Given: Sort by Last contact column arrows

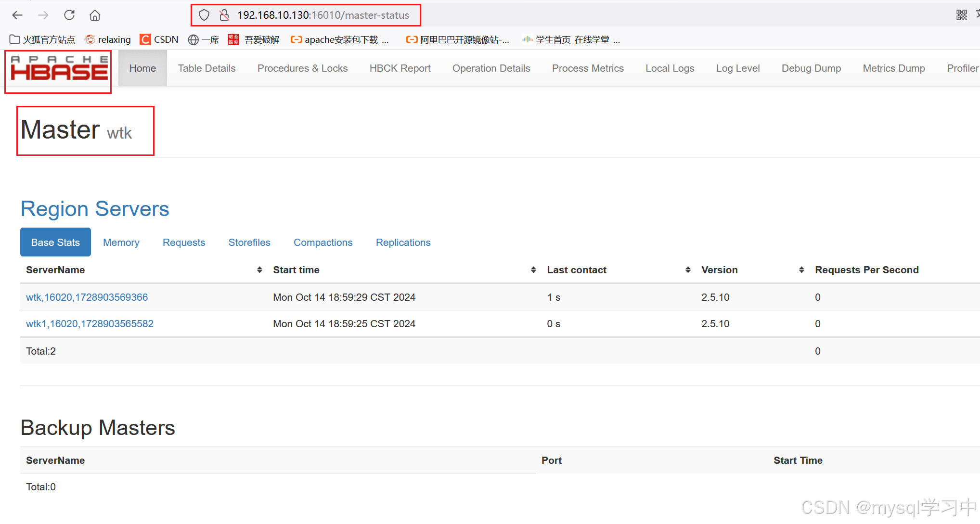Looking at the screenshot, I should [688, 270].
